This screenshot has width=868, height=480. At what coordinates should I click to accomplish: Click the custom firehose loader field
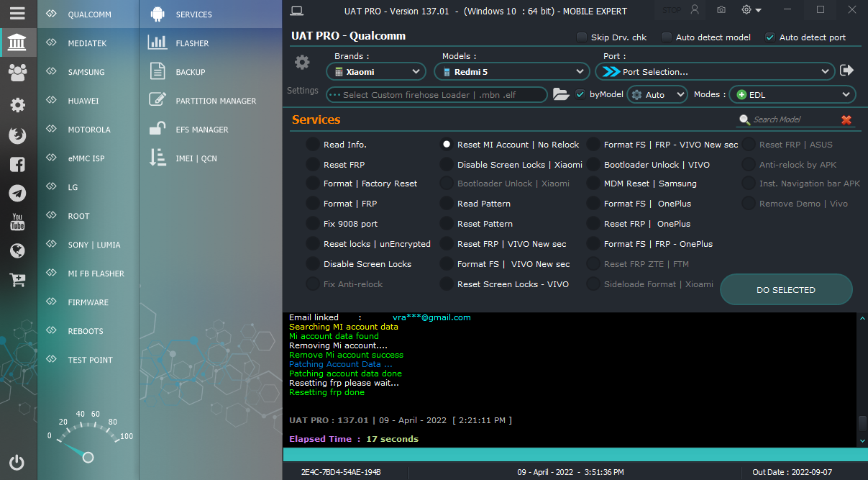(x=437, y=94)
